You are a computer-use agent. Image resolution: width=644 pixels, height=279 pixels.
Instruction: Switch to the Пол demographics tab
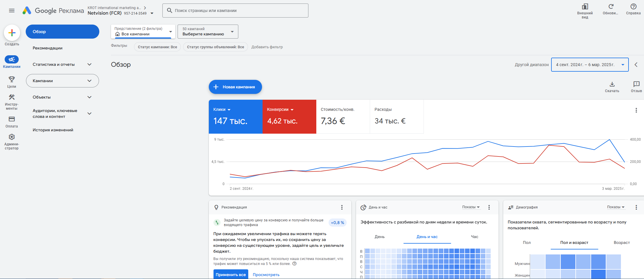[x=527, y=242]
